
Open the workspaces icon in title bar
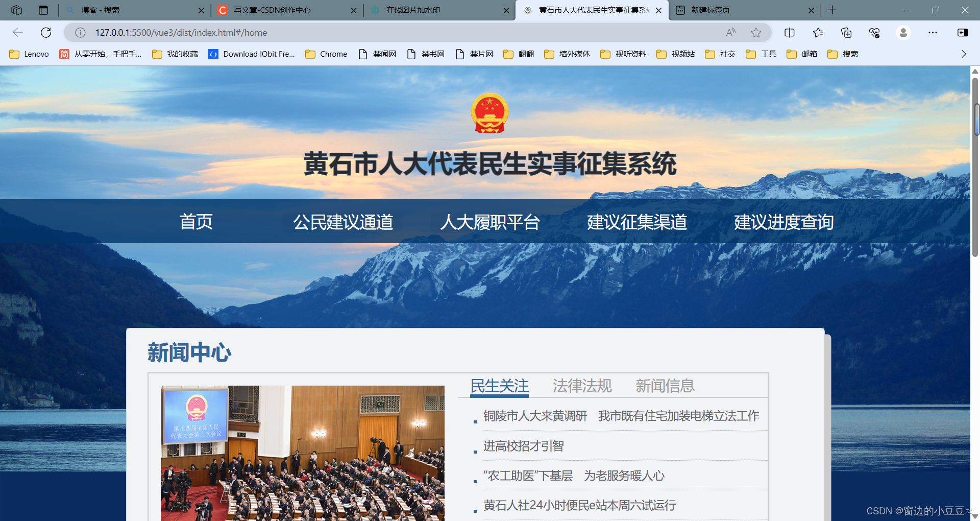[x=16, y=10]
